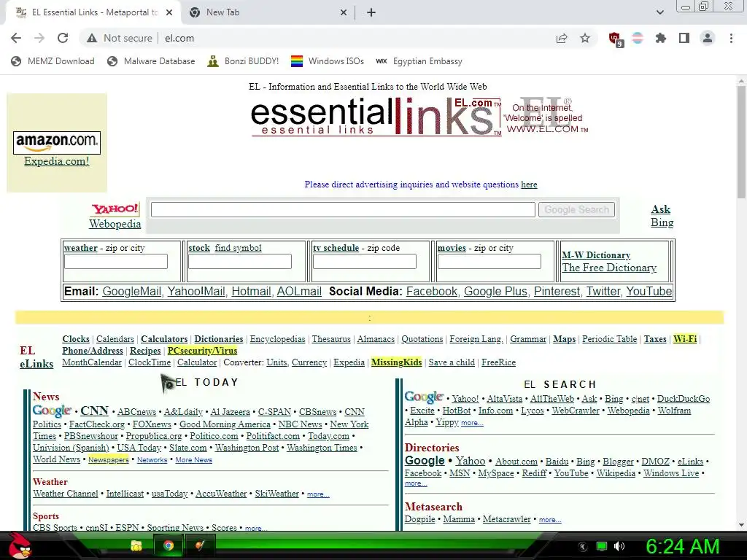
Task: Open the highlighted Wi-Fi link
Action: click(x=685, y=339)
